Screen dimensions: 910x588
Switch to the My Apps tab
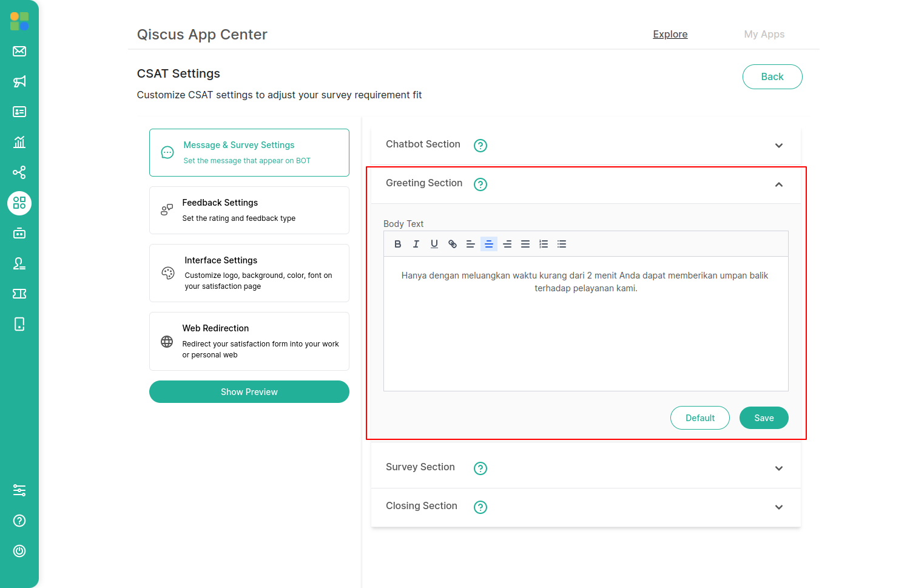764,35
